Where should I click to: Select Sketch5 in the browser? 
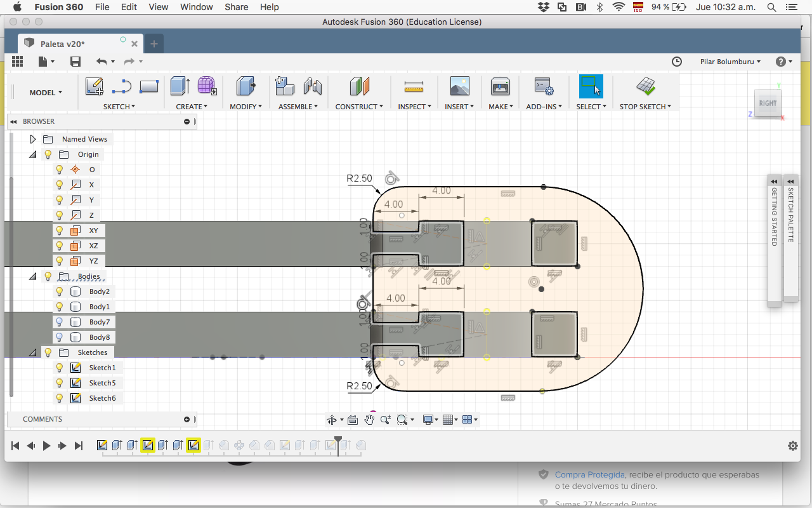point(102,383)
